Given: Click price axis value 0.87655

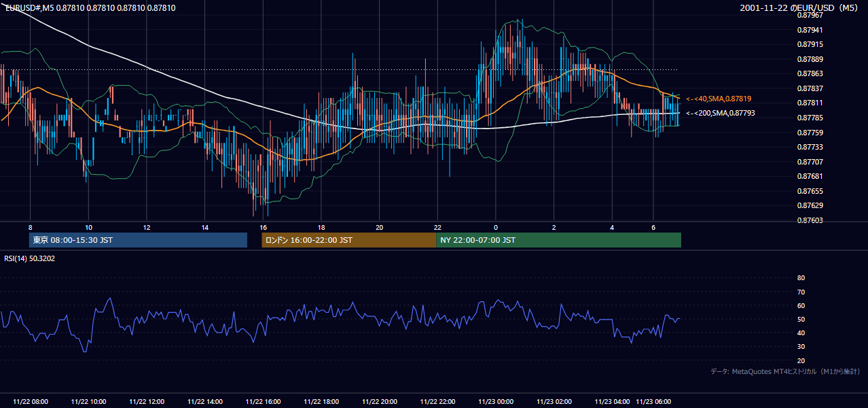Looking at the screenshot, I should pyautogui.click(x=809, y=191).
